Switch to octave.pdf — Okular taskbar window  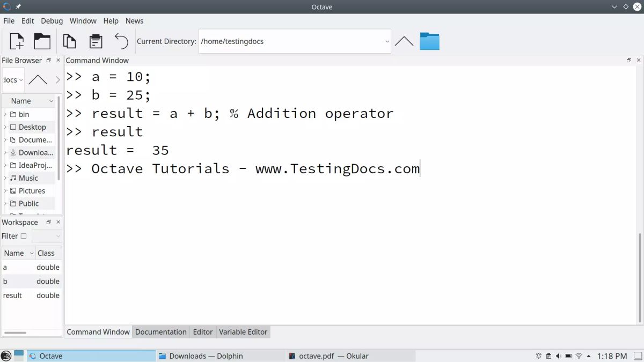click(x=350, y=356)
